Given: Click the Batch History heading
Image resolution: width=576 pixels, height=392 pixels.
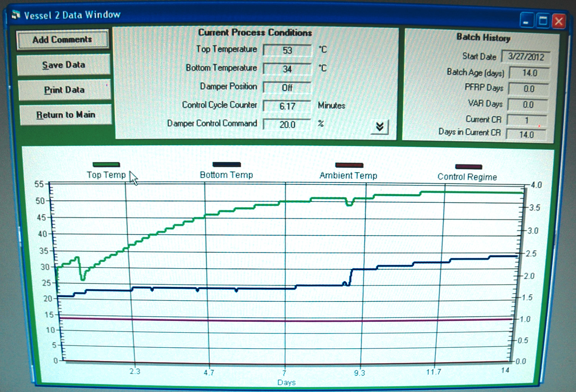Looking at the screenshot, I should tap(483, 37).
